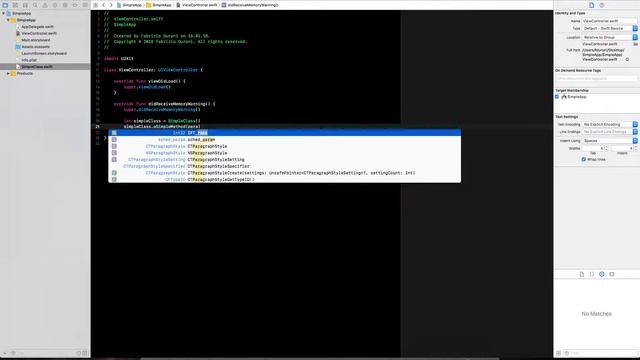Select the SimpleApp project breadcrumb
This screenshot has width=640, height=360.
(x=129, y=5)
